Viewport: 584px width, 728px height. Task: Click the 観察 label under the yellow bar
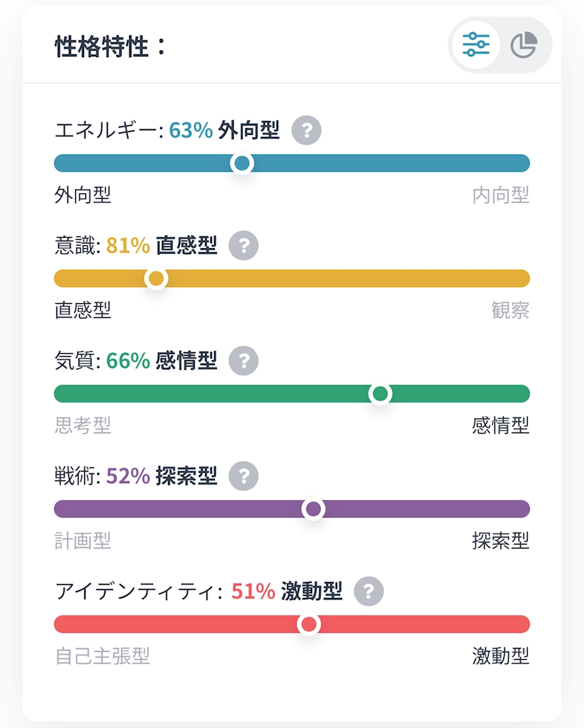point(510,311)
